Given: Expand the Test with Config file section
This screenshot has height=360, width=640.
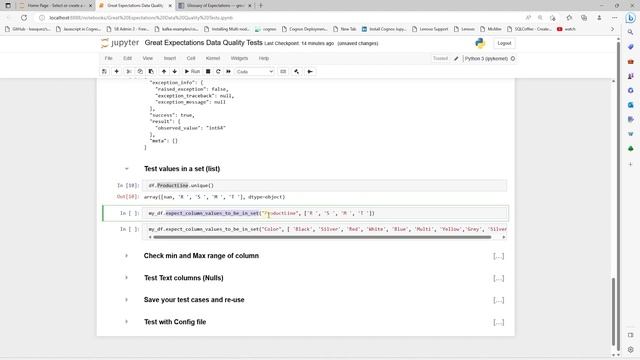Looking at the screenshot, I should 127,322.
